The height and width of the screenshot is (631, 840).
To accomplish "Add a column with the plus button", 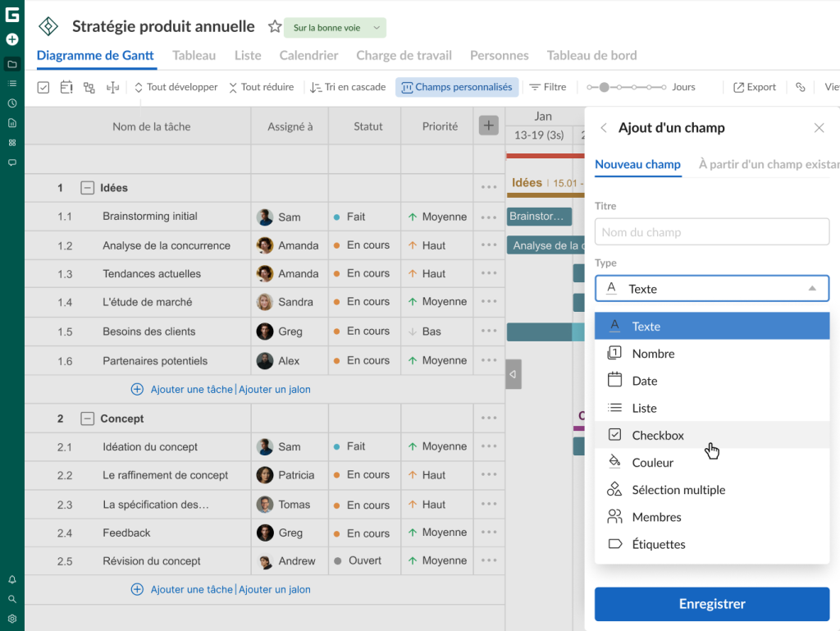I will click(x=489, y=126).
